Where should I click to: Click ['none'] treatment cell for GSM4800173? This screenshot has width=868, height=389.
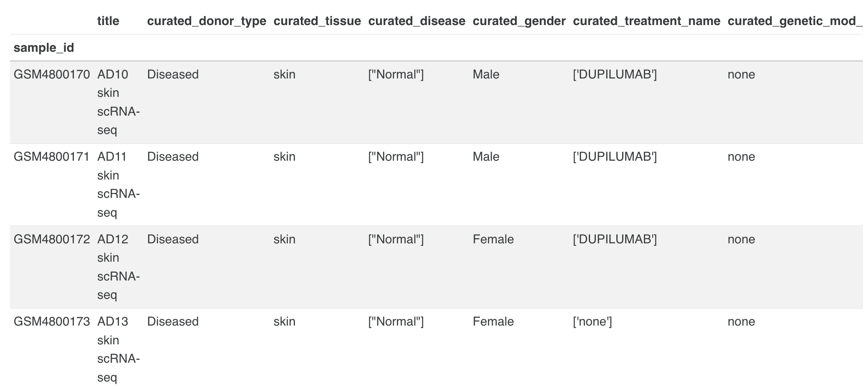point(592,321)
